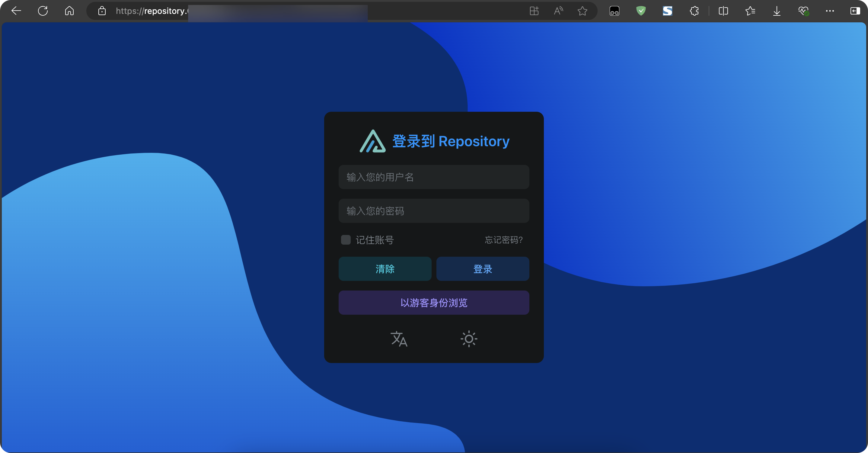Image resolution: width=868 pixels, height=453 pixels.
Task: Open the browser three-dot settings menu
Action: tap(830, 11)
